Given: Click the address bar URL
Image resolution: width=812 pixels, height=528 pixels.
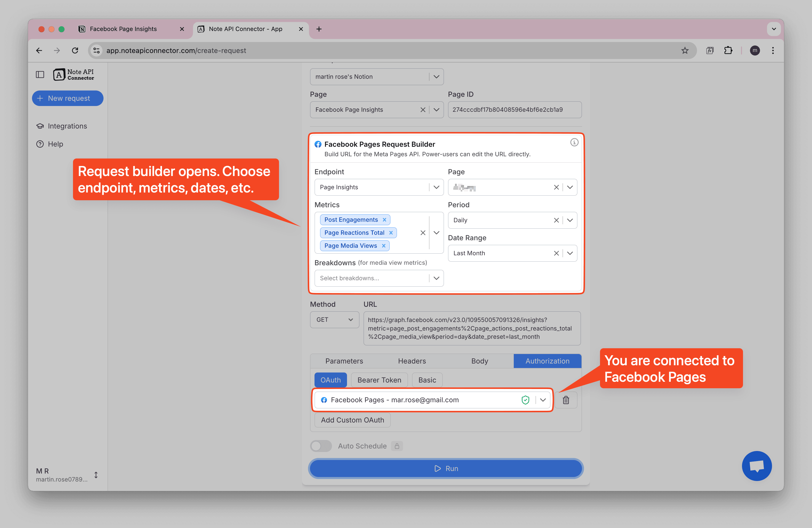Looking at the screenshot, I should point(176,50).
